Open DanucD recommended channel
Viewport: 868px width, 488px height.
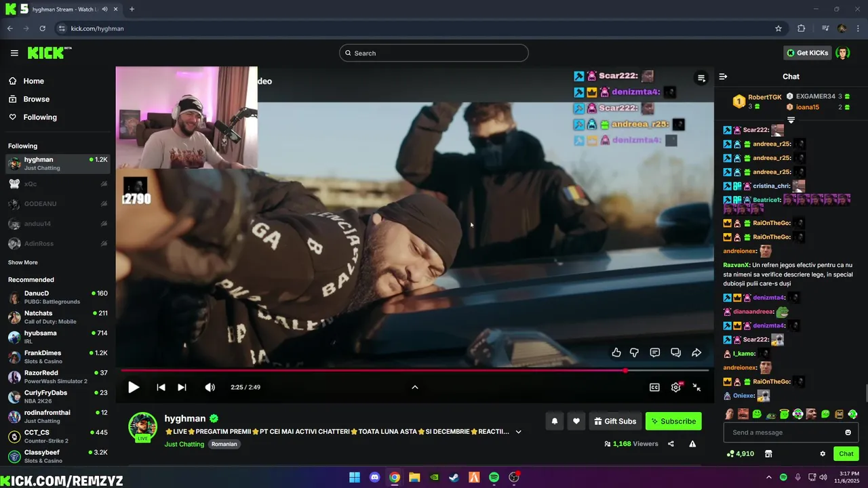tap(58, 297)
